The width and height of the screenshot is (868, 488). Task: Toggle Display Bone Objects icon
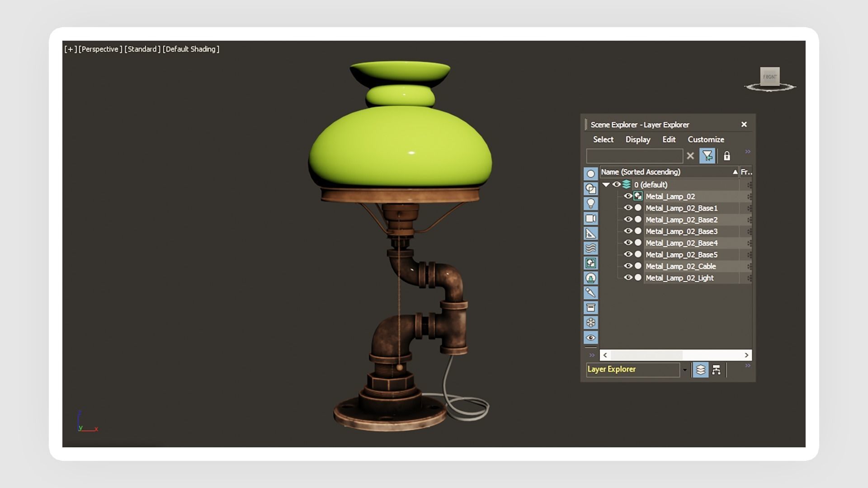click(x=590, y=293)
